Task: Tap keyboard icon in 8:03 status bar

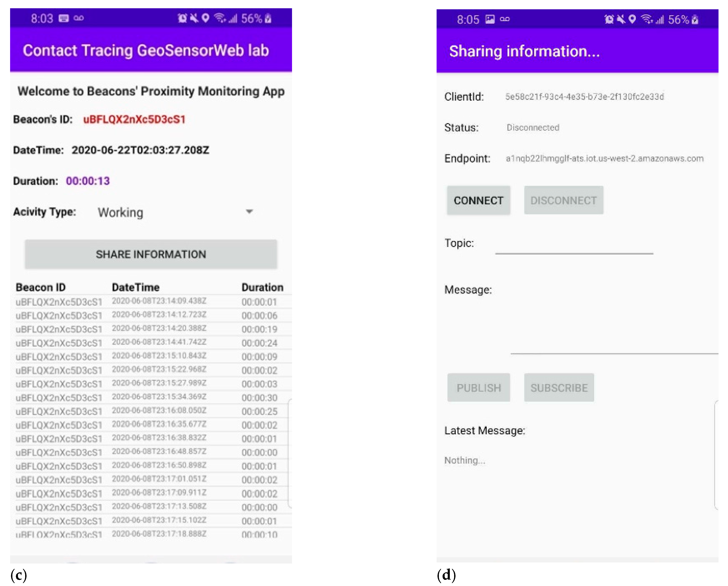Action: point(64,18)
